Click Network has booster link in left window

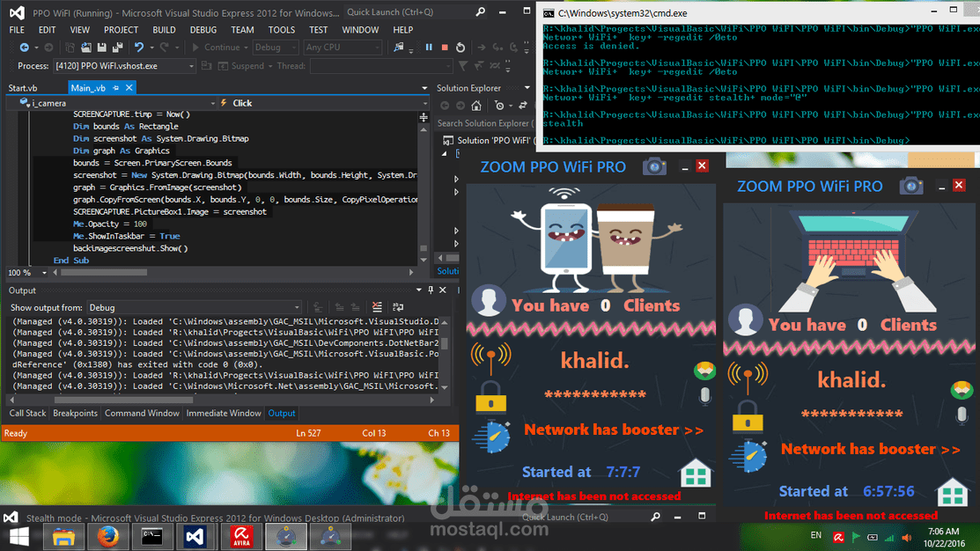[x=613, y=430]
